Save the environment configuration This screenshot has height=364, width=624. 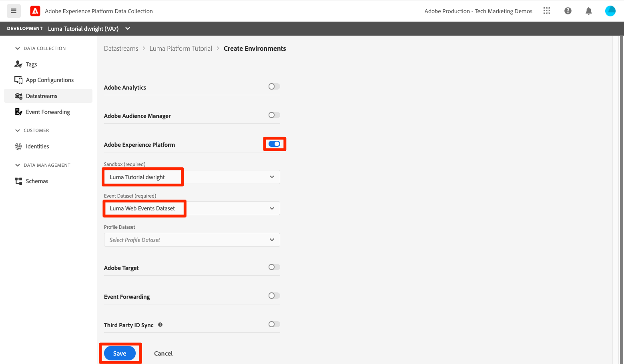pos(120,353)
